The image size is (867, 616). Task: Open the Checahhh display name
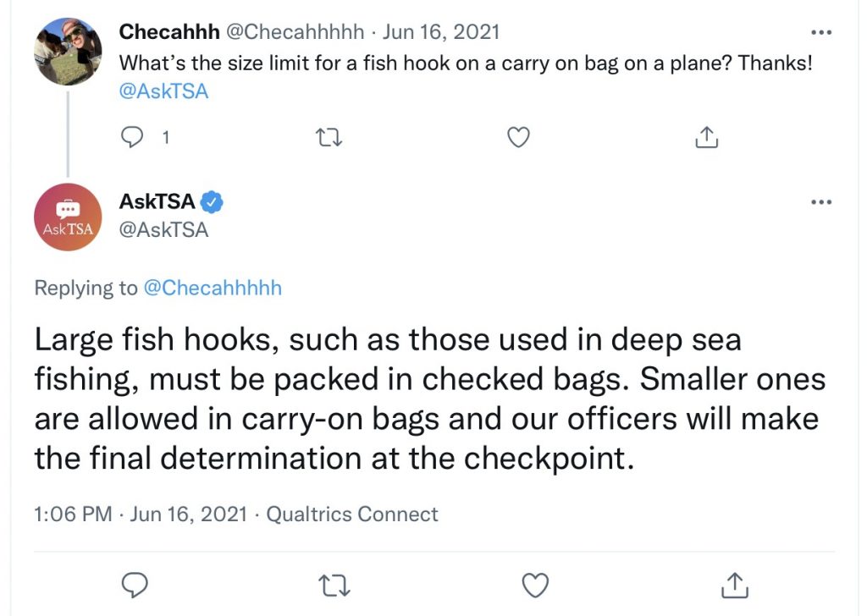[x=169, y=31]
